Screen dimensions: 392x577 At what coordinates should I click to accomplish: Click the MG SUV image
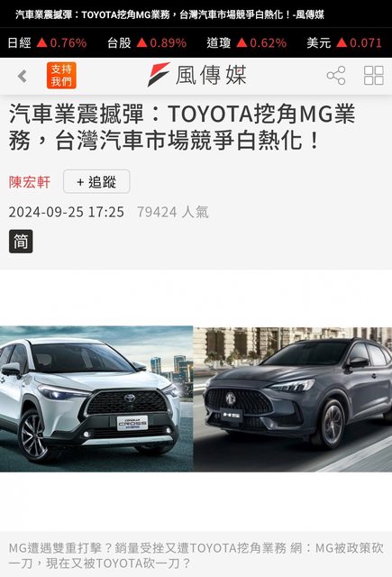[x=293, y=399]
